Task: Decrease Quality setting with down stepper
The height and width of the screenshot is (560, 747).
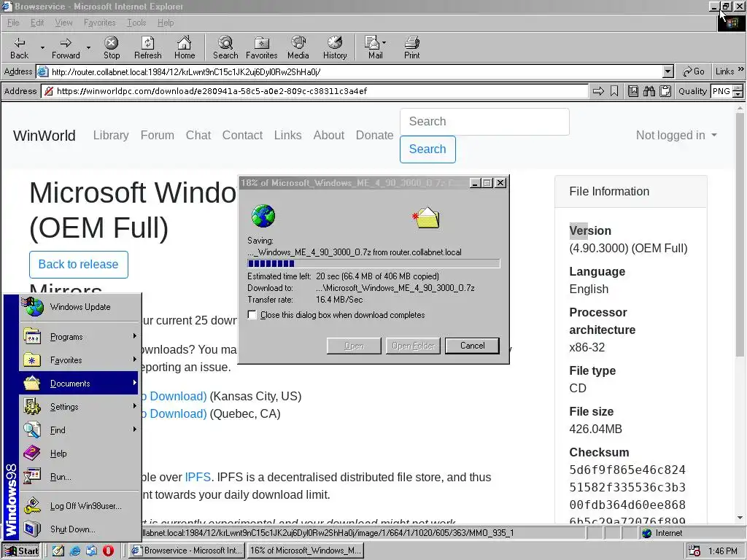Action: point(738,94)
